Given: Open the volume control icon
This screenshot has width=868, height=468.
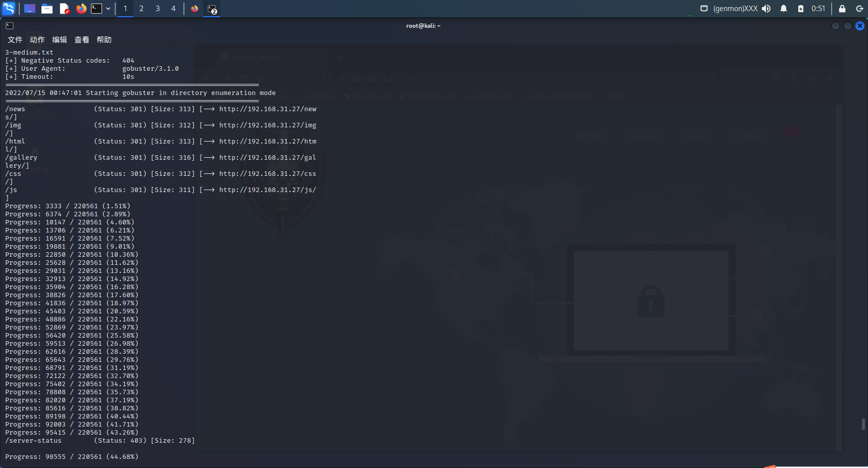Looking at the screenshot, I should pos(766,9).
